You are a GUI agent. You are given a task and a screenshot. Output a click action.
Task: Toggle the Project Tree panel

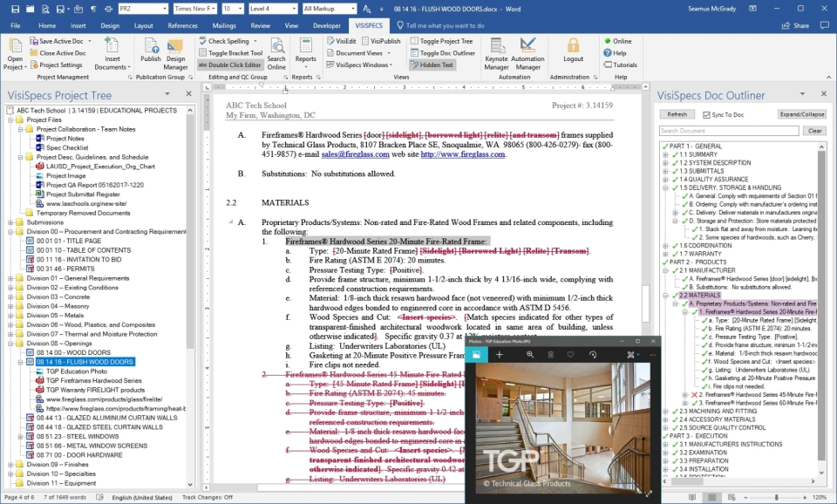point(441,41)
